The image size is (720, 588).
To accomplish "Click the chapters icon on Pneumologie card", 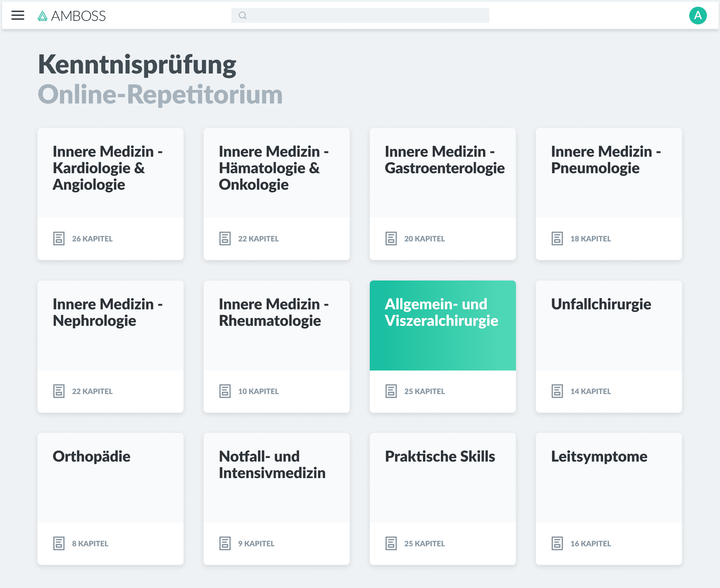I will (558, 238).
